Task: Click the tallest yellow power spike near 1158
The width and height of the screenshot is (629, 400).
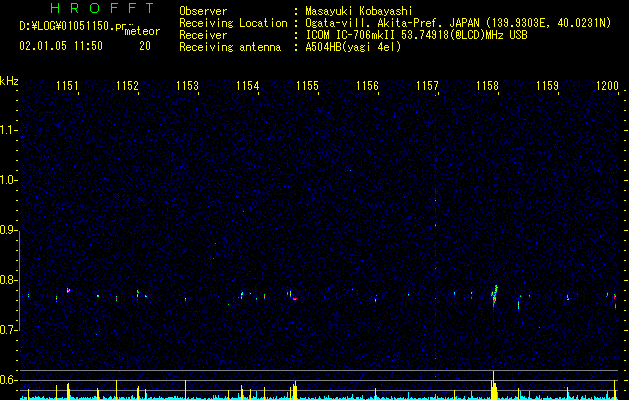Action: 493,385
